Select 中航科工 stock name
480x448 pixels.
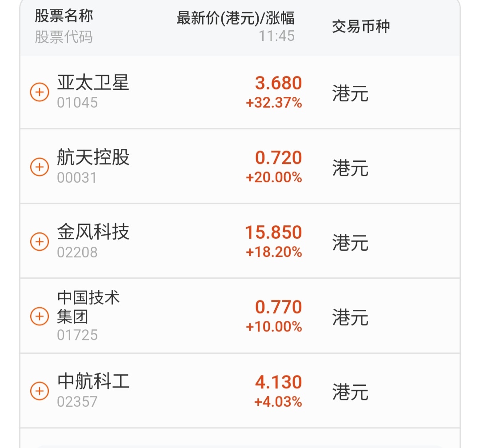(x=93, y=381)
